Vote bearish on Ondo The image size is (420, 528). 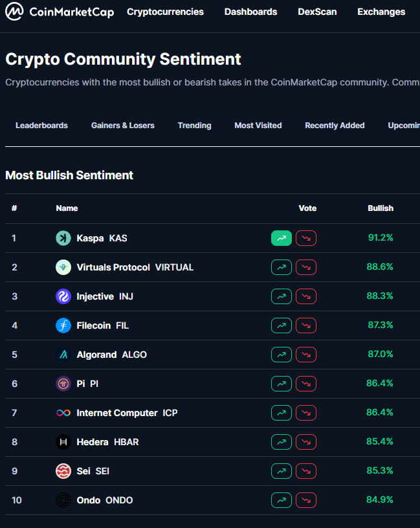pos(306,500)
